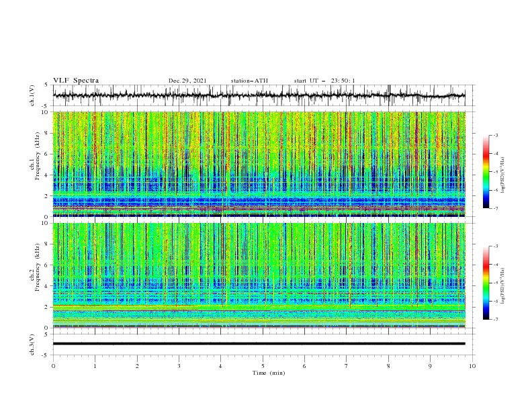
Task: Click the "2" kHz tick of ch.2 spectrogram
Action: [x=48, y=307]
